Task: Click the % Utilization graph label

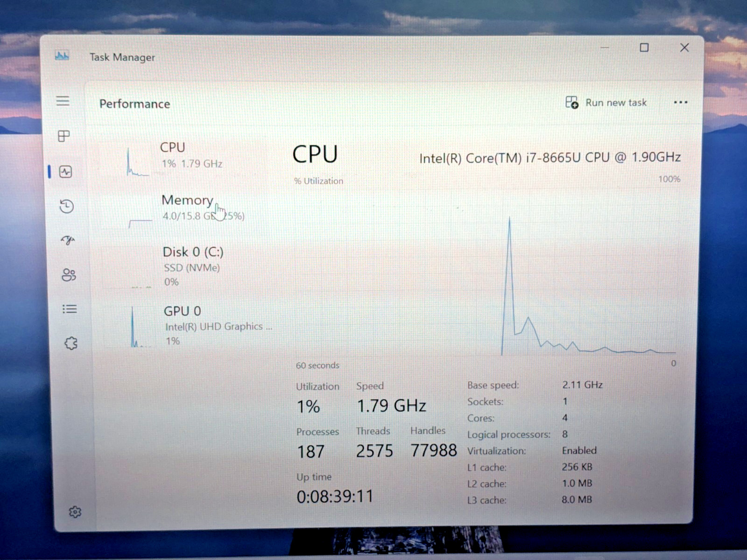Action: (318, 181)
